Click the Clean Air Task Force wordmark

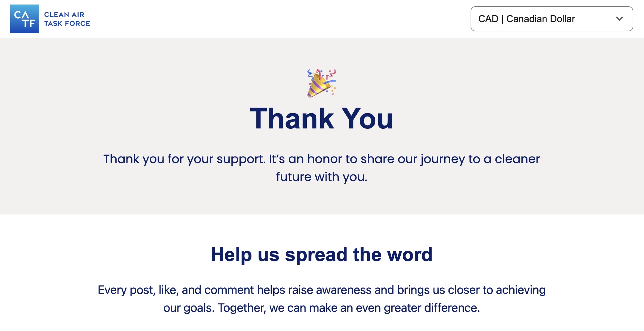(x=67, y=19)
